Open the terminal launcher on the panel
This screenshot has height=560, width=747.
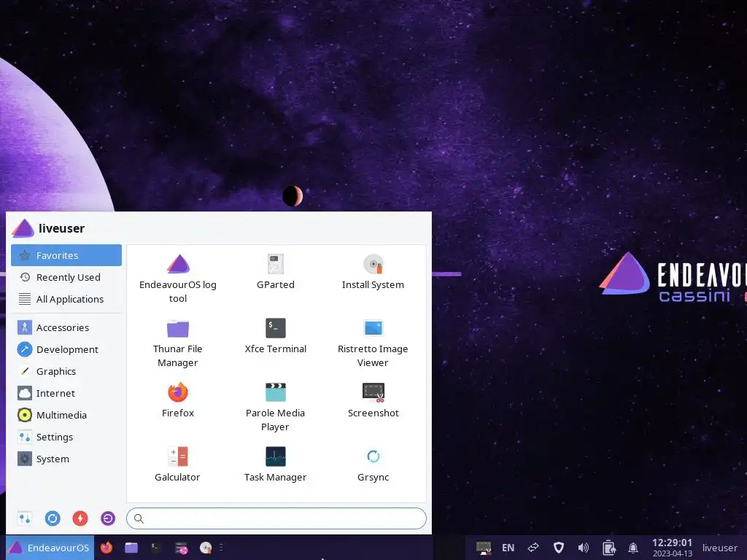tap(156, 548)
